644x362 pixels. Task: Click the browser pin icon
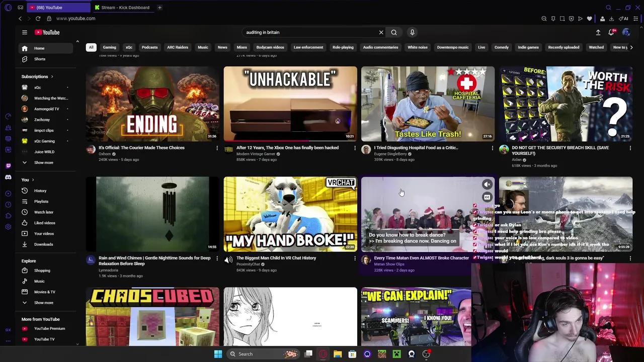point(553,19)
